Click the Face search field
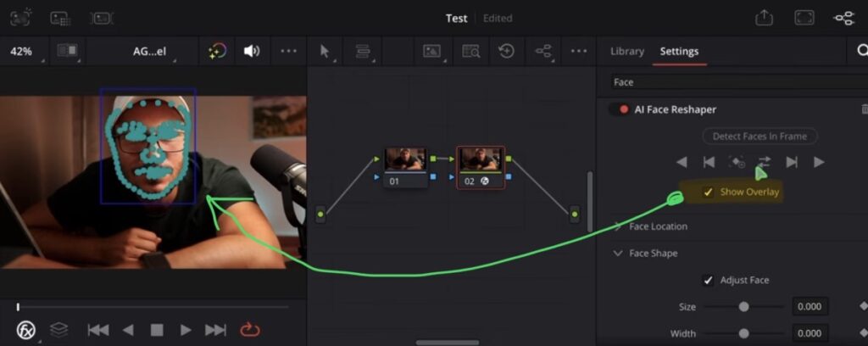This screenshot has height=346, width=868. coord(739,82)
